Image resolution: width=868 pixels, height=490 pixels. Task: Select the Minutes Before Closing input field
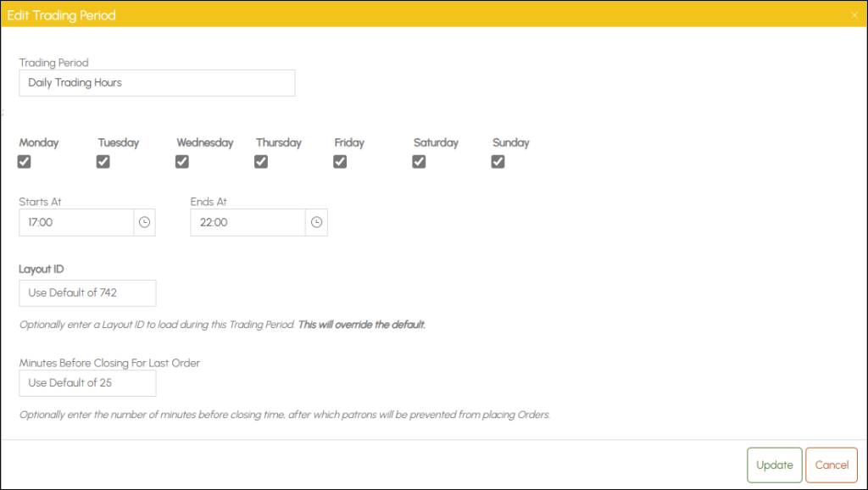[x=87, y=382]
